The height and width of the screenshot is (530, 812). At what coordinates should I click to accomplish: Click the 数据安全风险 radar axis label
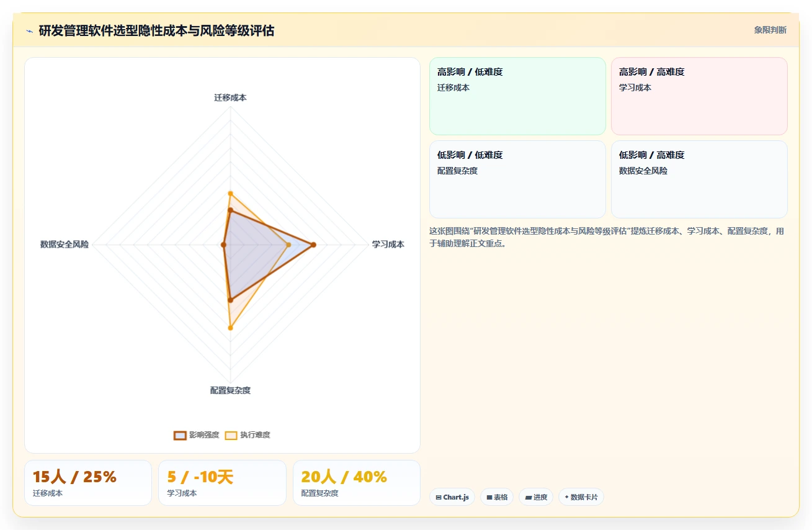65,245
